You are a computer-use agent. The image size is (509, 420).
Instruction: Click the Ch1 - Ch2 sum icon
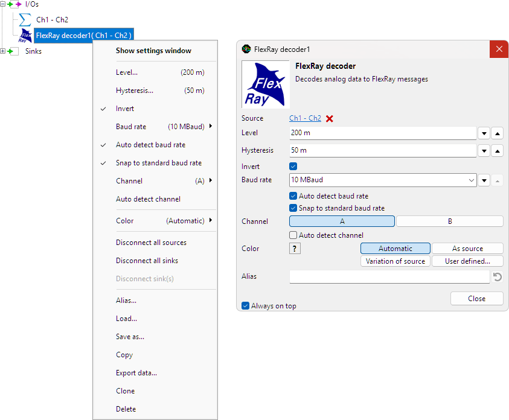click(25, 20)
